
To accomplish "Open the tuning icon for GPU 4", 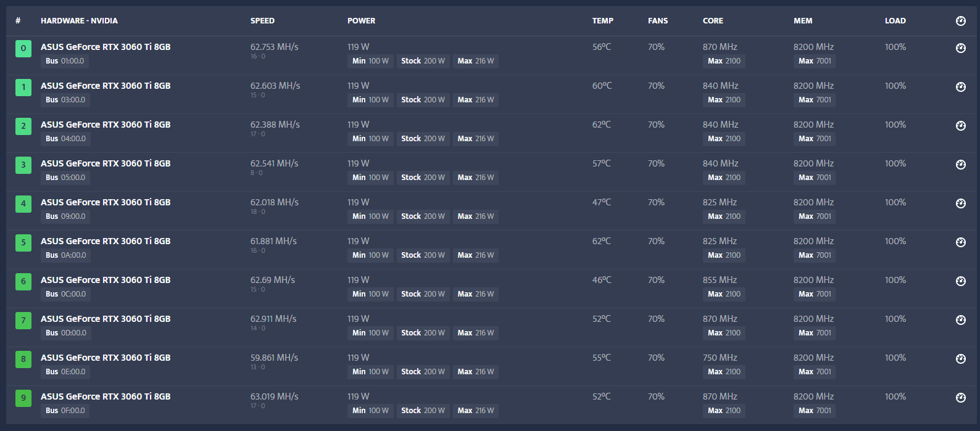I will pyautogui.click(x=961, y=203).
